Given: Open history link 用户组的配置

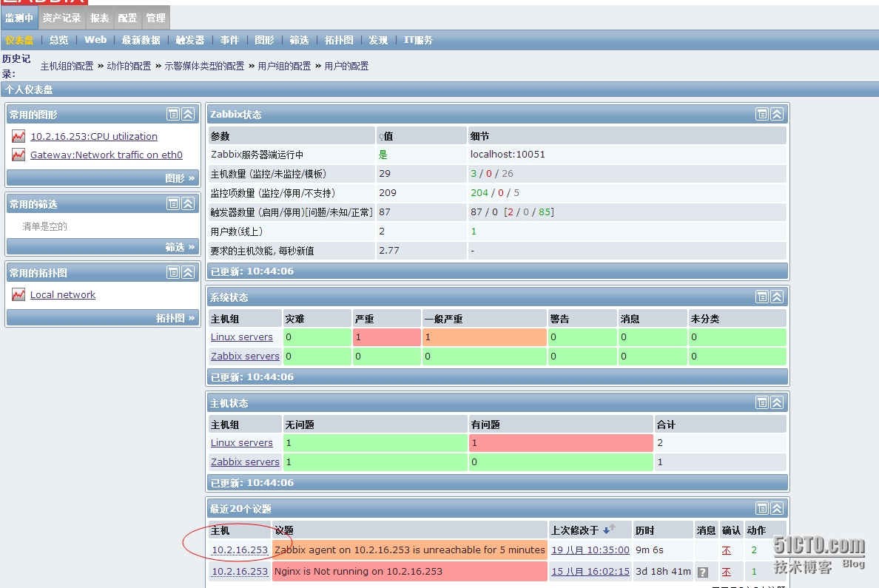Looking at the screenshot, I should [284, 66].
